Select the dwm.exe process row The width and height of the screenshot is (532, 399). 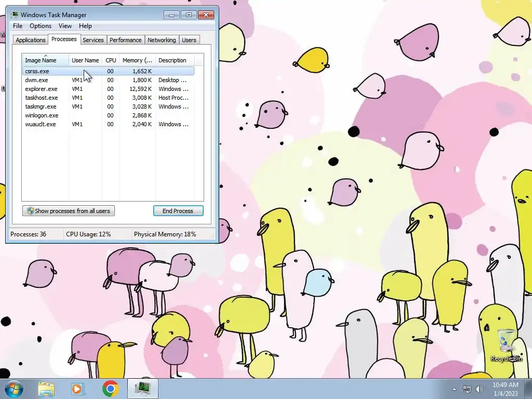(108, 80)
